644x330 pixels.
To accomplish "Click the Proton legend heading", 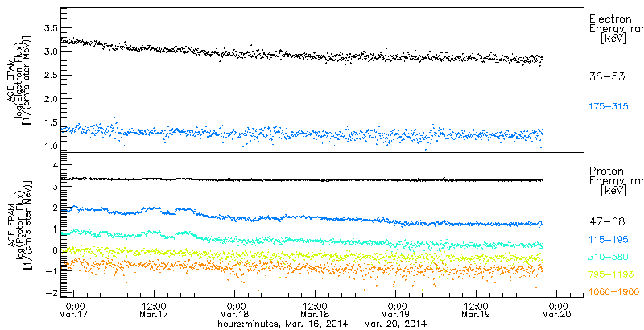I will [x=606, y=171].
